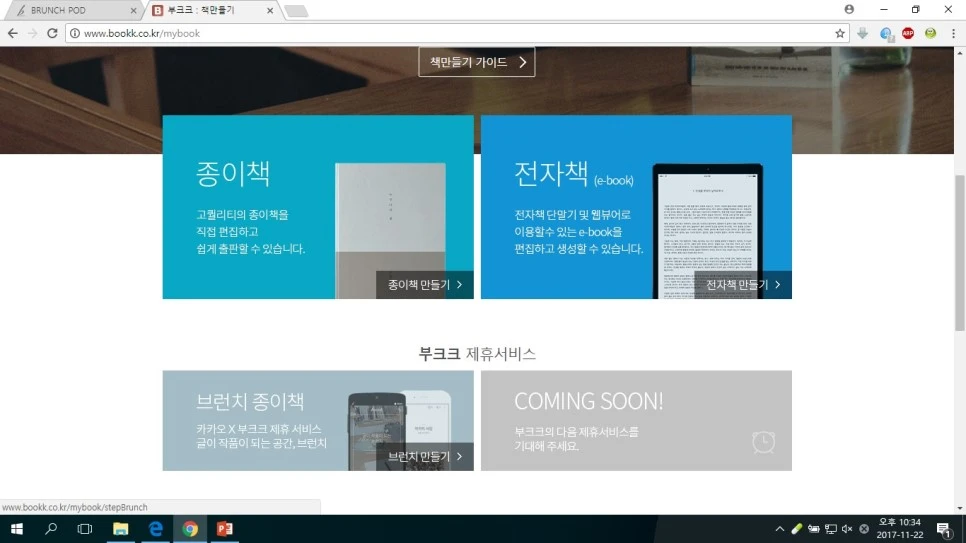
Task: Open the 책만들기 가이드 button
Action: pyautogui.click(x=476, y=62)
